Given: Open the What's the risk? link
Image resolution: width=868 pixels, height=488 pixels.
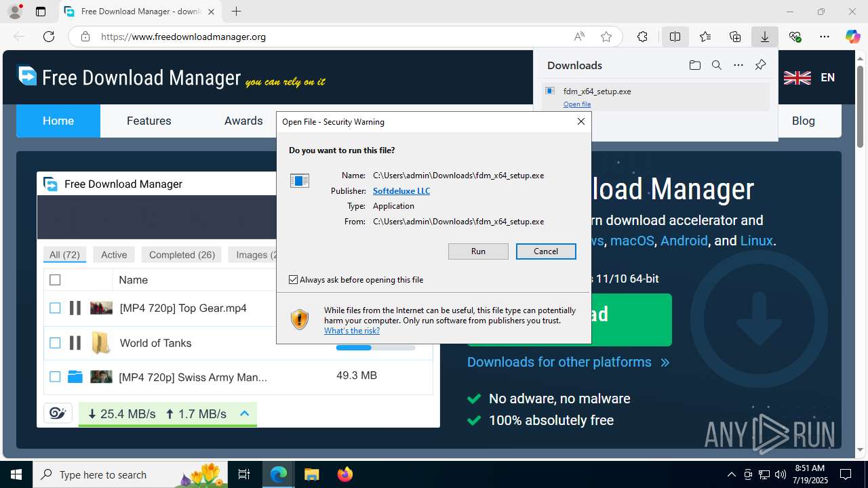Looking at the screenshot, I should 352,331.
